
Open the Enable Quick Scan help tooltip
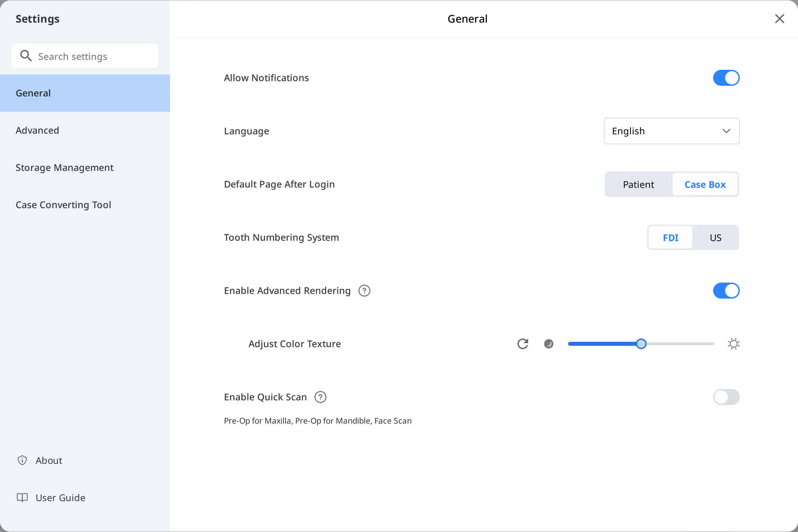pos(320,397)
